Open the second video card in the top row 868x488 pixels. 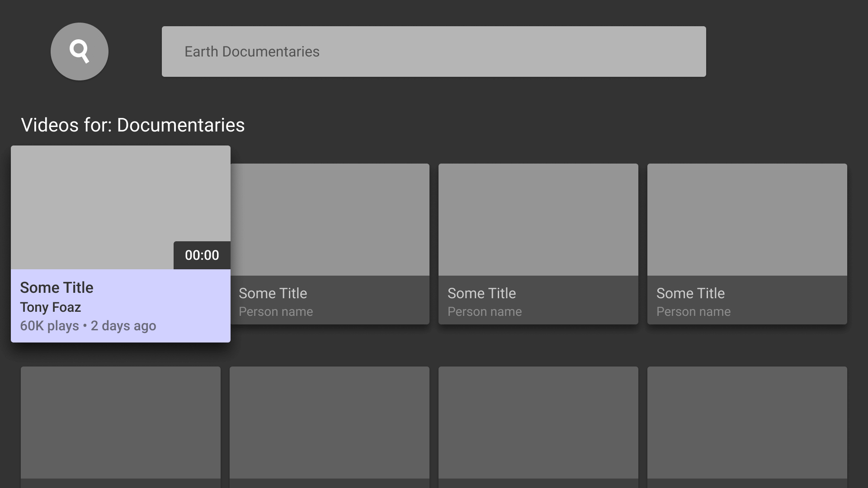point(330,244)
